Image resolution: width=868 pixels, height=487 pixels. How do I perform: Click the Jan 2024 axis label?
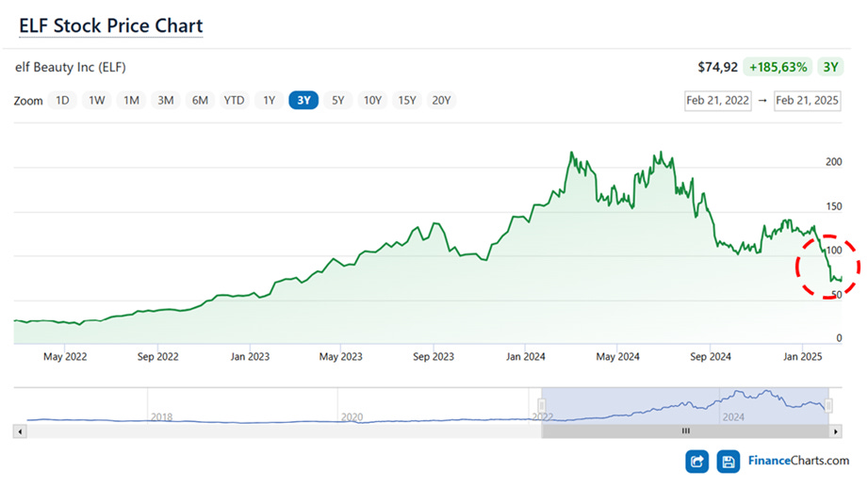525,357
